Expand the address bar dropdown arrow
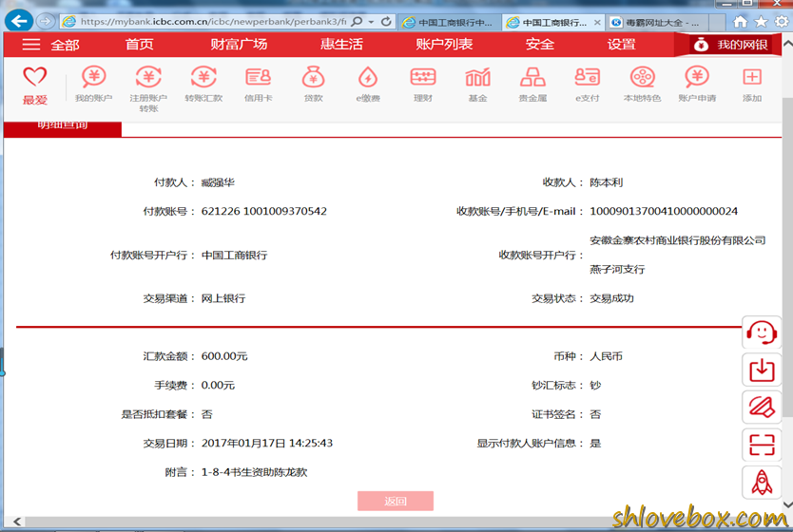 371,22
